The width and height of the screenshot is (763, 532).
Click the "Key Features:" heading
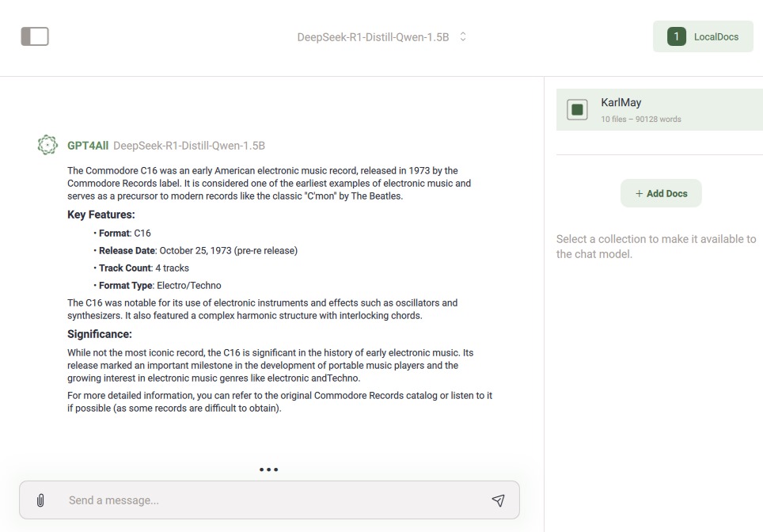click(101, 215)
